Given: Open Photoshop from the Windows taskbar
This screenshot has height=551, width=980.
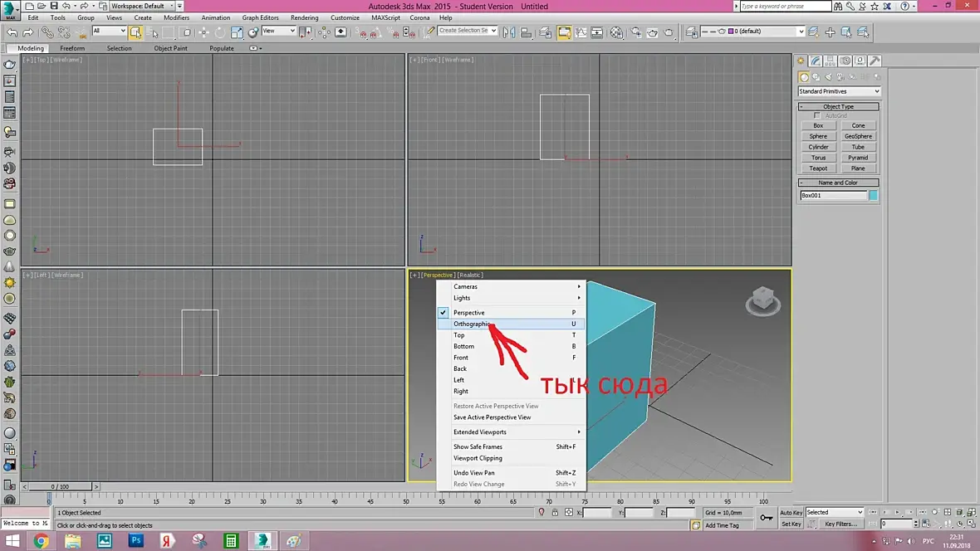Looking at the screenshot, I should [x=136, y=541].
